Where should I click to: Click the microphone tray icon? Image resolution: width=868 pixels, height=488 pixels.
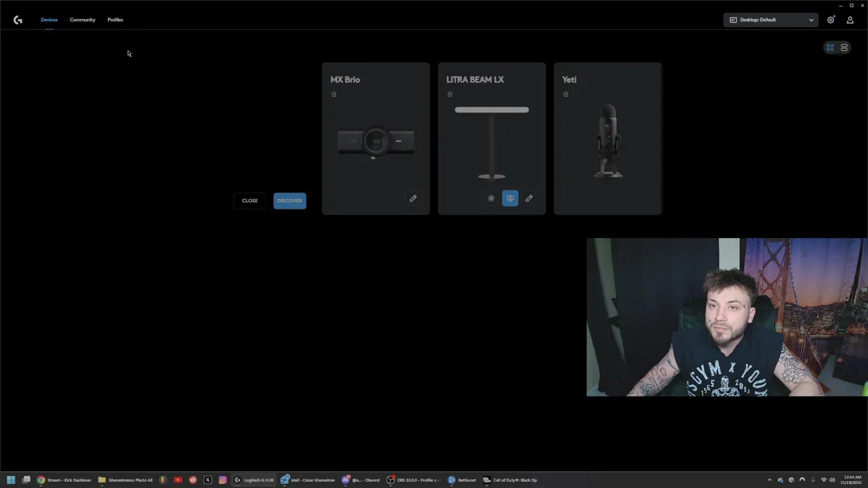click(813, 480)
